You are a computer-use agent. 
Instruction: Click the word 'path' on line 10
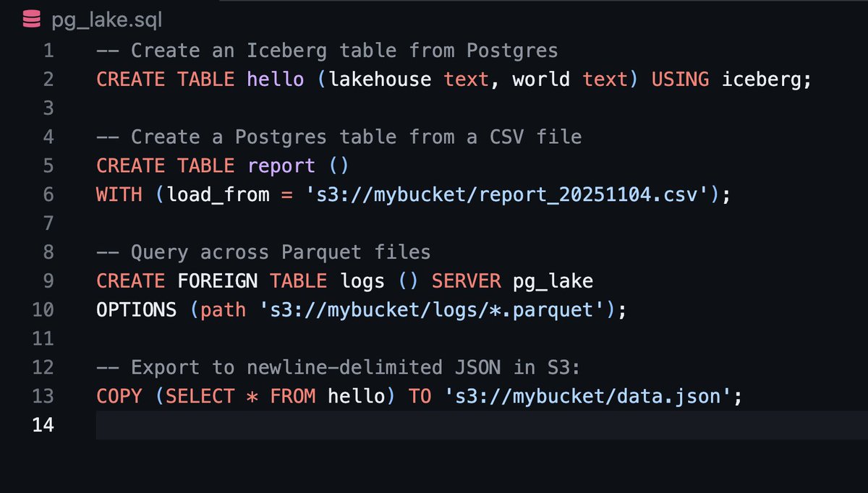point(224,310)
